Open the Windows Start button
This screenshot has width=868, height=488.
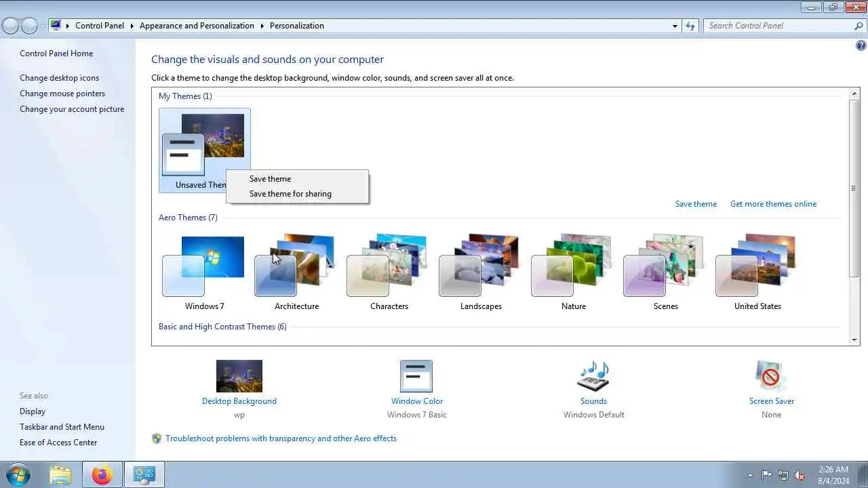[x=18, y=474]
